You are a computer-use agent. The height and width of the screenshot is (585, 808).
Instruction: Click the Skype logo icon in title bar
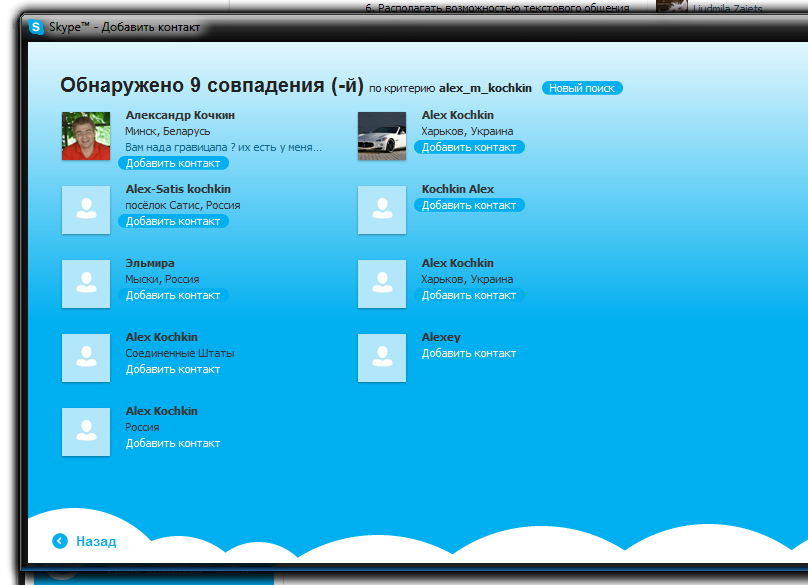tap(36, 27)
